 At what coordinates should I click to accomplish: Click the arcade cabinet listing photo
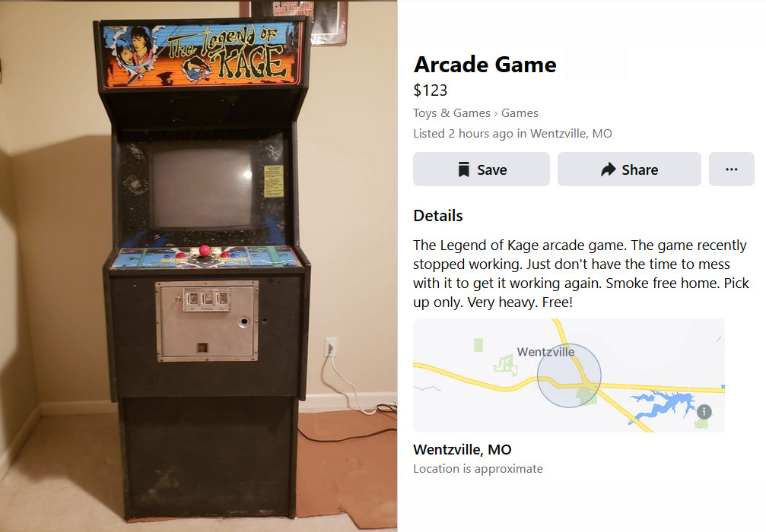199,266
